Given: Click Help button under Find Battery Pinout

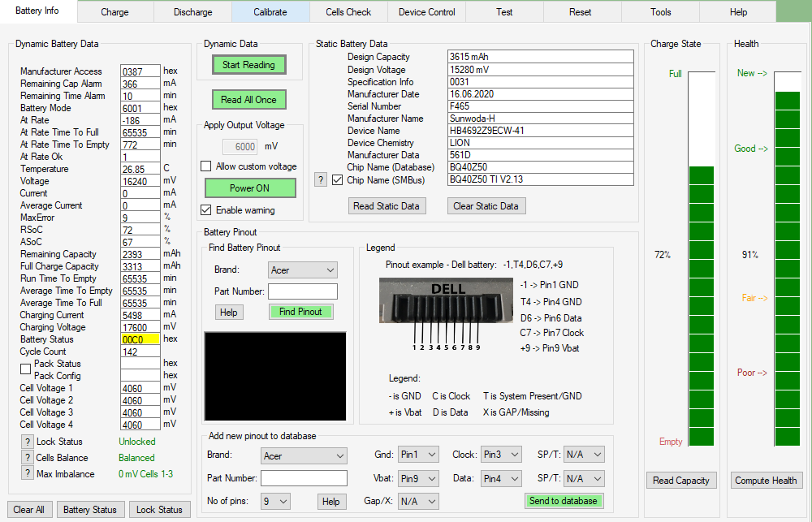Looking at the screenshot, I should tap(229, 313).
